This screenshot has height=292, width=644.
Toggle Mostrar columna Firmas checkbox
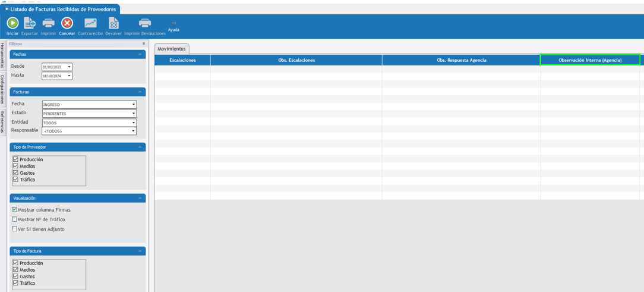(15, 210)
